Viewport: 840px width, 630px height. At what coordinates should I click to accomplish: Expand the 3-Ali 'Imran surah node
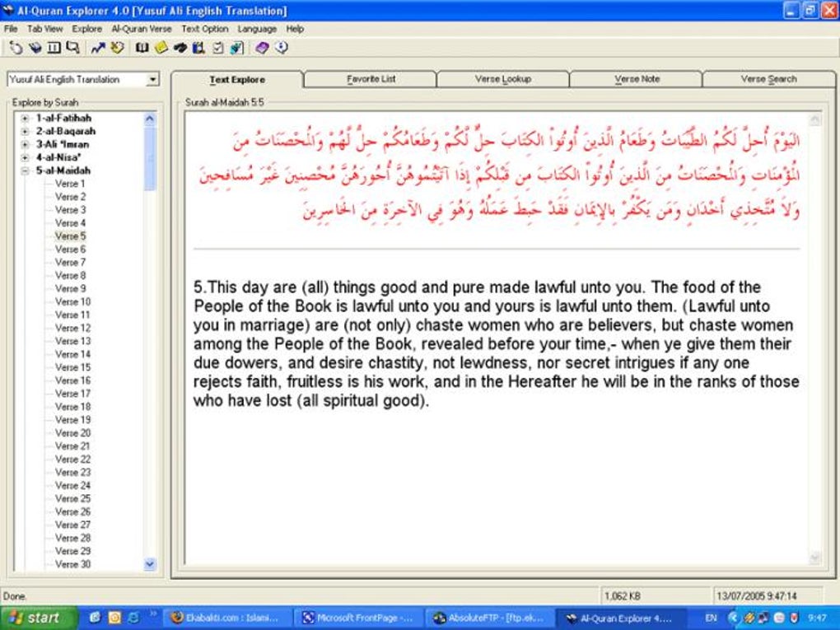click(x=25, y=145)
